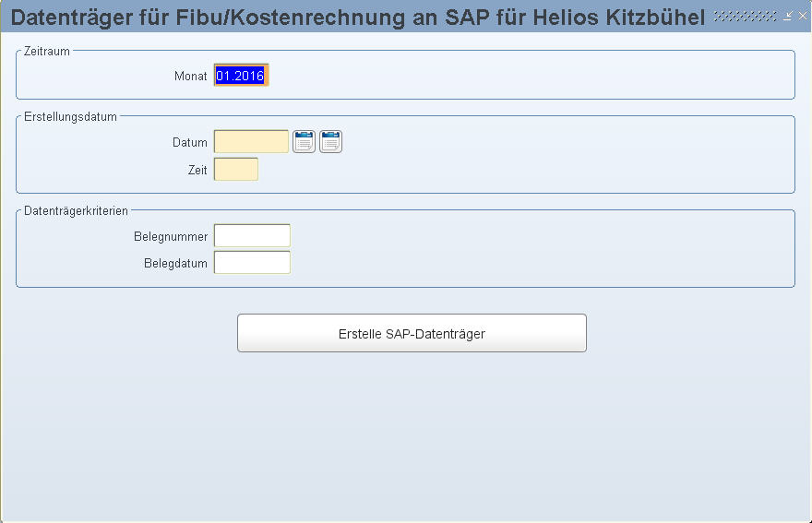Click into the Belegdatum field
Screen dimensions: 812x523
coord(252,263)
